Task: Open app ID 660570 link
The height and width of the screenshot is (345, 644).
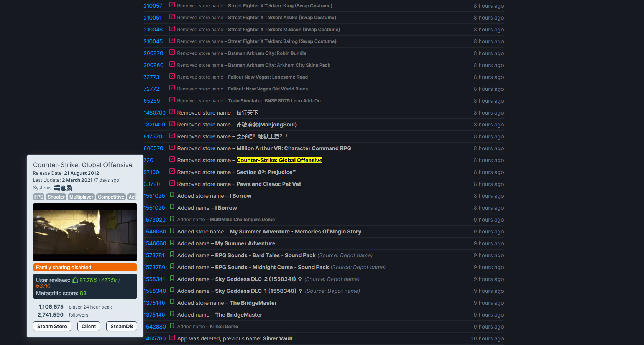Action: click(153, 148)
